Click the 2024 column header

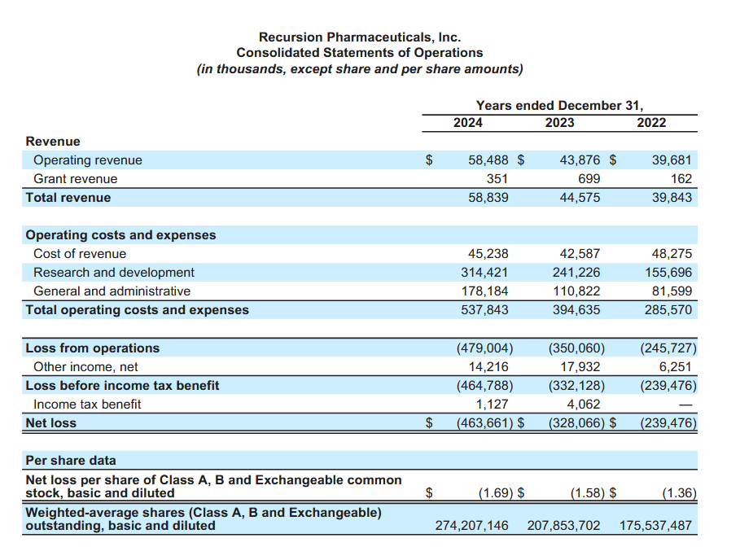tap(467, 123)
